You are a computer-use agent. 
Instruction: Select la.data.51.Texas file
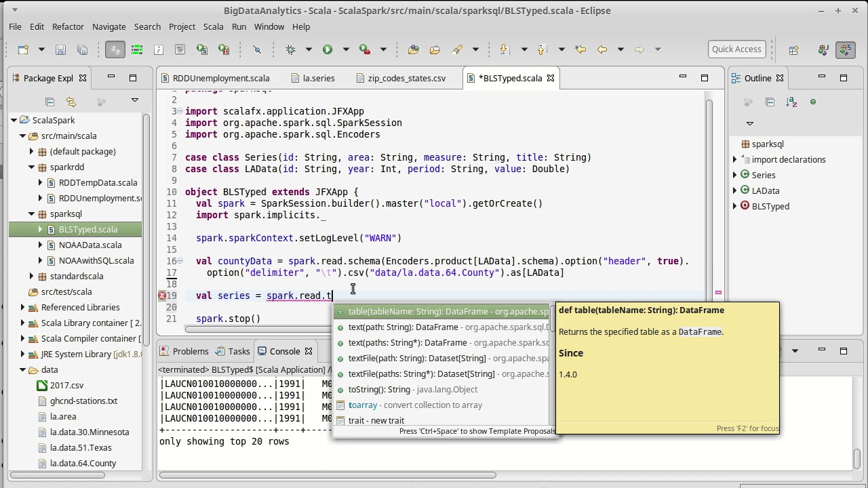point(81,448)
